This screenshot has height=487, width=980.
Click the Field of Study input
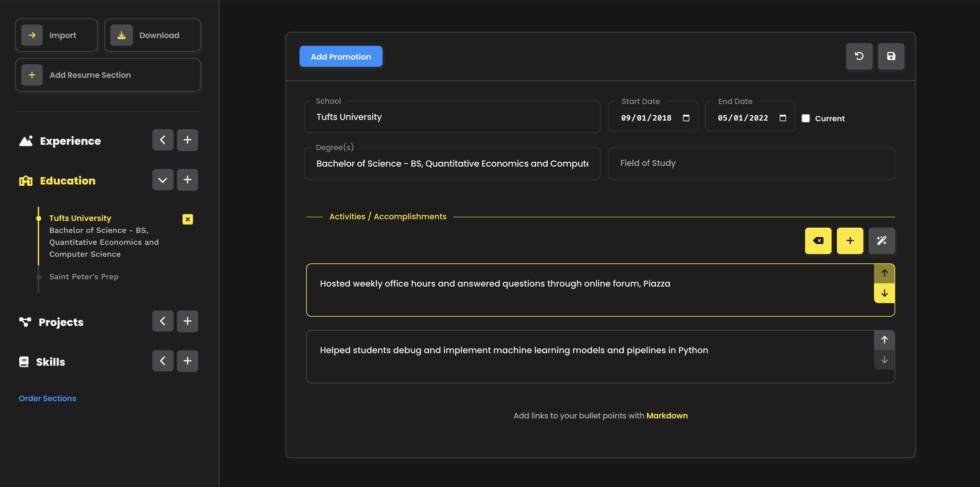click(x=751, y=163)
